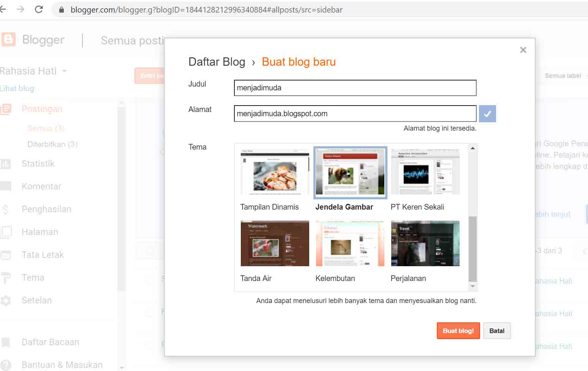
Task: Click the Blogger logo icon
Action: pyautogui.click(x=8, y=39)
